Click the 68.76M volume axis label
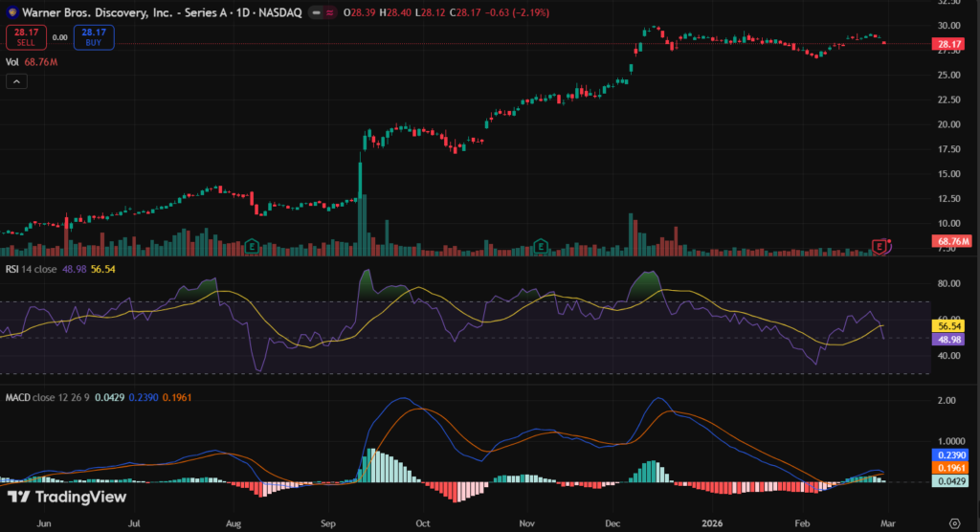Image resolution: width=980 pixels, height=532 pixels. tap(952, 241)
